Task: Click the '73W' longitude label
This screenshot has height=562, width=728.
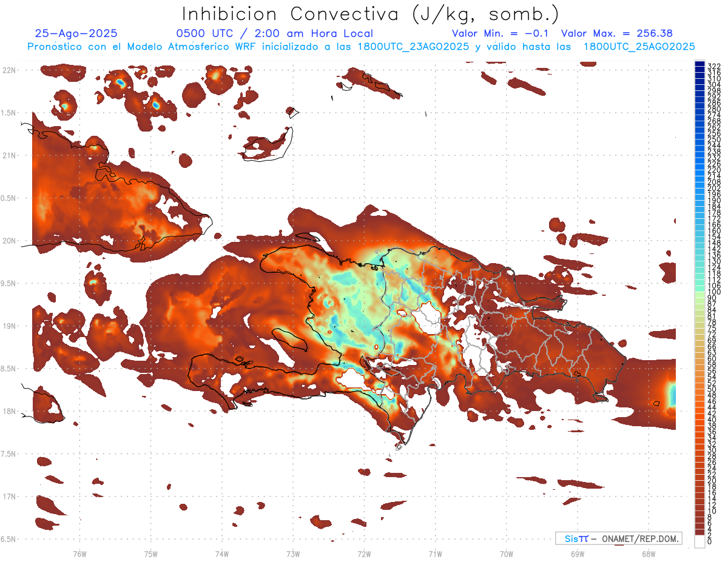Action: point(293,554)
